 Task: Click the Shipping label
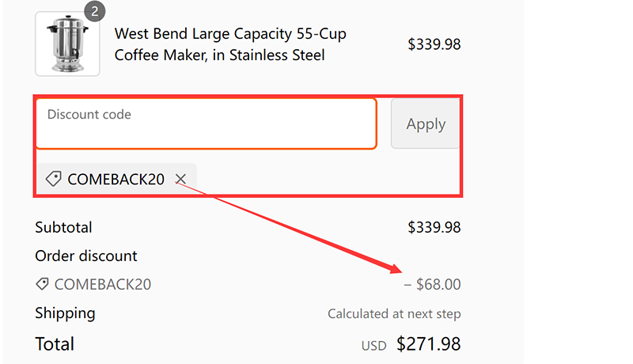[x=65, y=313]
